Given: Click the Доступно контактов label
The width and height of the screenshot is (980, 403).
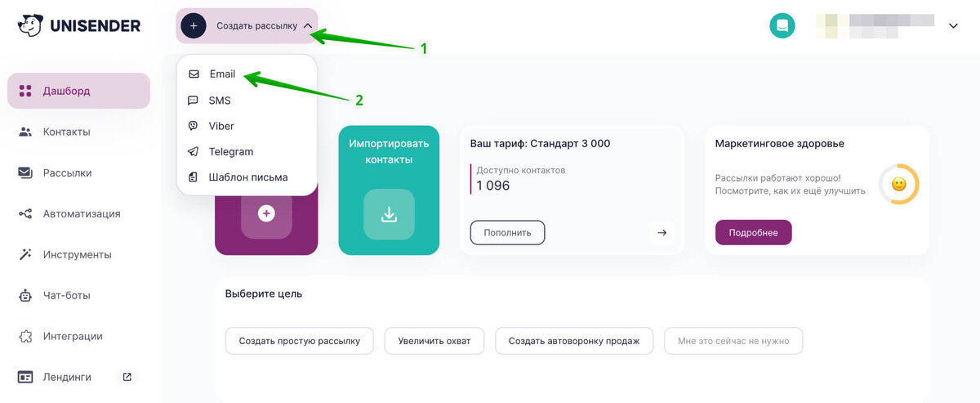Looking at the screenshot, I should point(521,170).
